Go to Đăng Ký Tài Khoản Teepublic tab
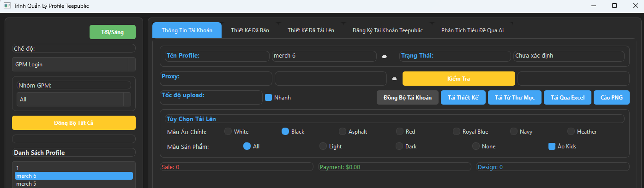This screenshot has height=188, width=644. pos(387,30)
